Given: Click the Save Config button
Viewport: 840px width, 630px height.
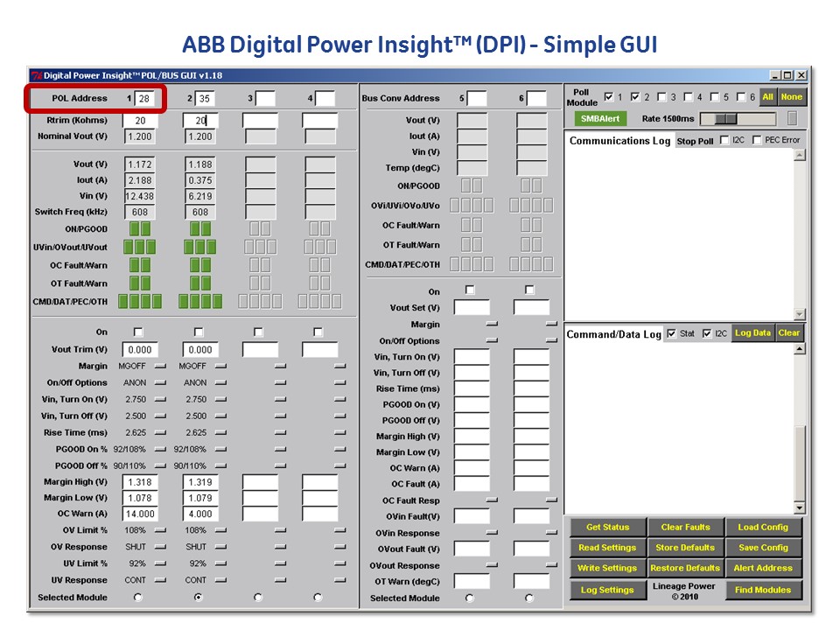Looking at the screenshot, I should tap(763, 548).
